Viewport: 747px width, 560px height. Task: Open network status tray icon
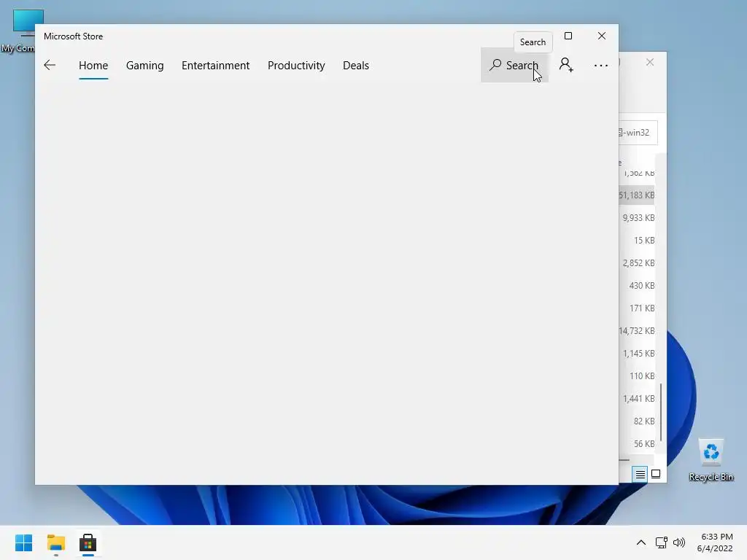pos(661,542)
